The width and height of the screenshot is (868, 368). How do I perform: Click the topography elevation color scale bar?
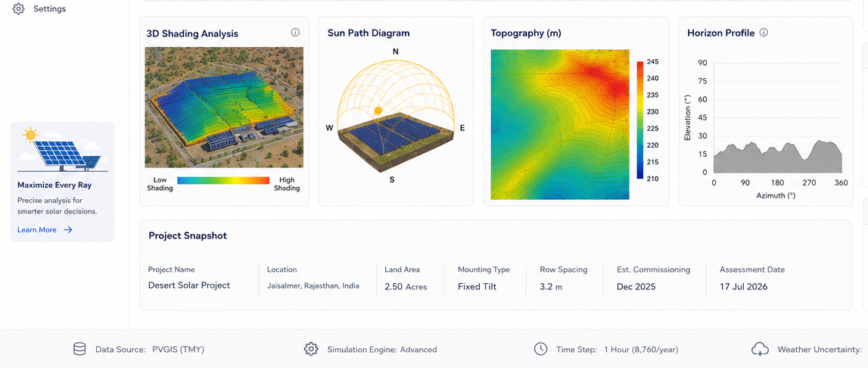coord(640,120)
